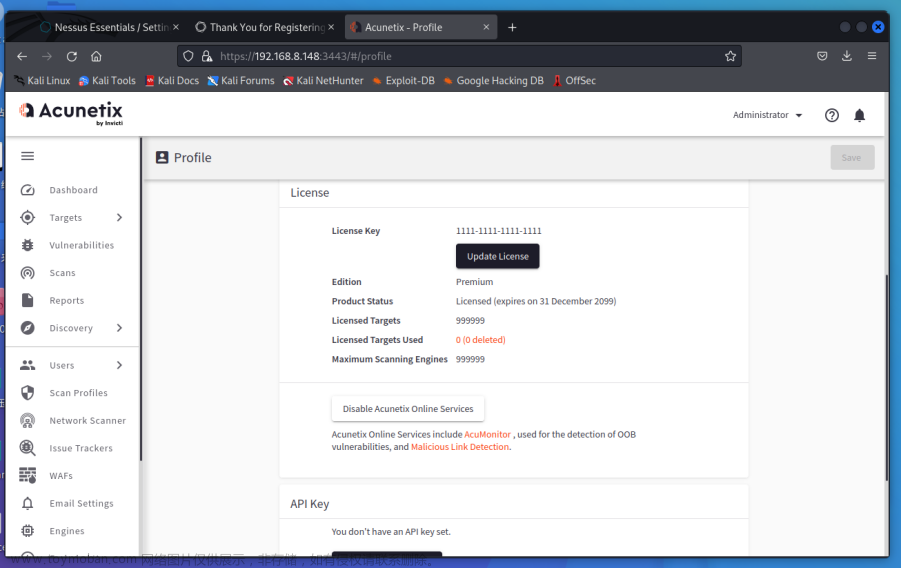Close the Thank You for Registering tab
This screenshot has height=568, width=902.
coord(331,27)
